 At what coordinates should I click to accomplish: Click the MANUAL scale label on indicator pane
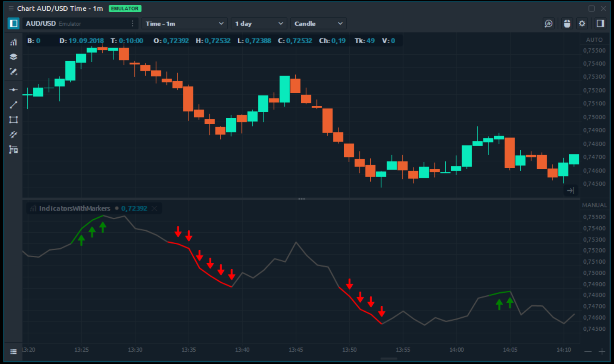594,205
